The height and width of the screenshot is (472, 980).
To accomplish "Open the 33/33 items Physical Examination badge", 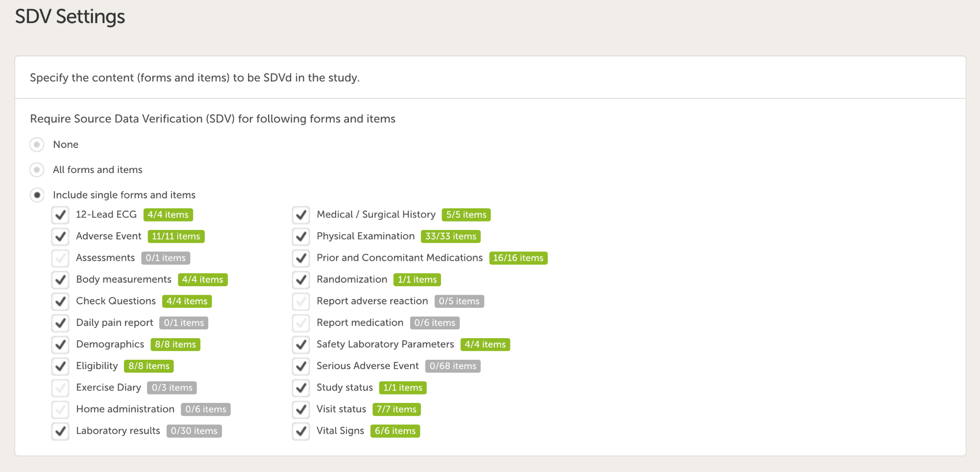I will tap(450, 236).
